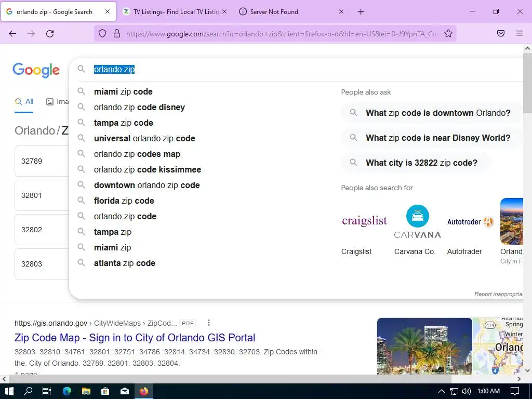
Task: Click the Google logo
Action: (36, 70)
